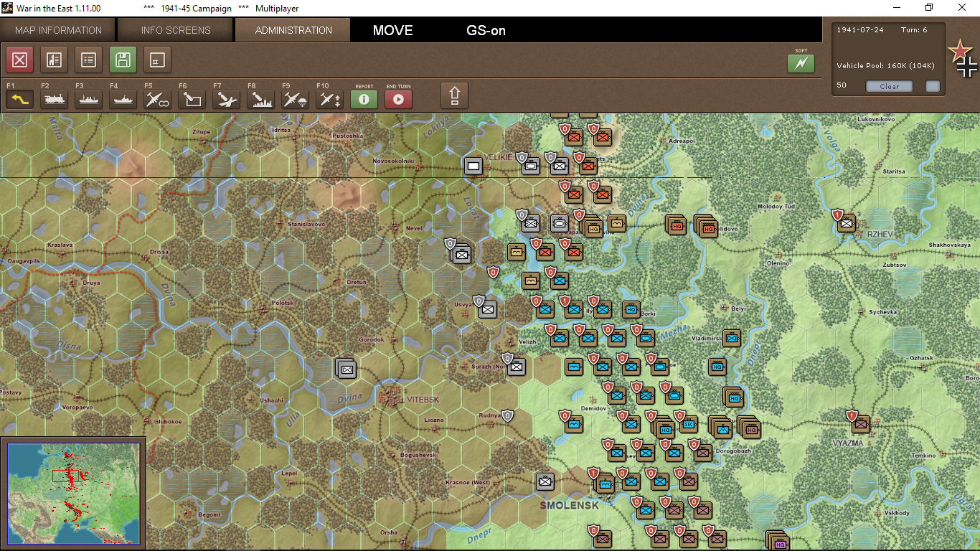980x551 pixels.
Task: Select the gray unit counter at Velikie
Action: (x=473, y=166)
